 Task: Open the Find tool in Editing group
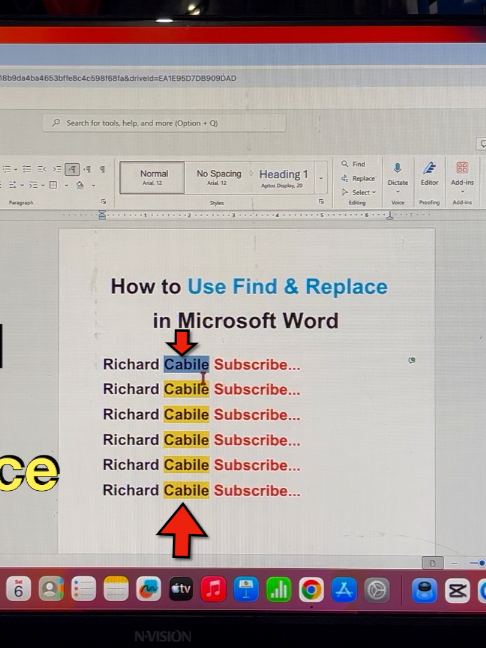coord(353,164)
